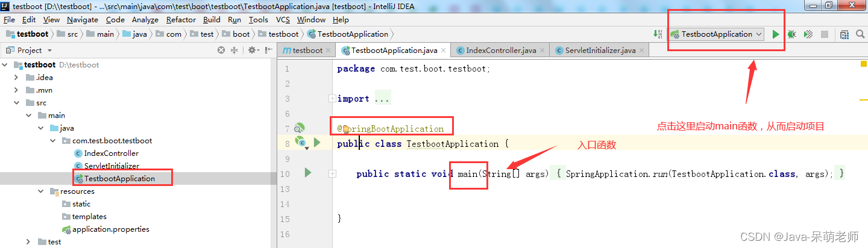The image size is (868, 248).
Task: Open the Run menu
Action: [x=234, y=19]
